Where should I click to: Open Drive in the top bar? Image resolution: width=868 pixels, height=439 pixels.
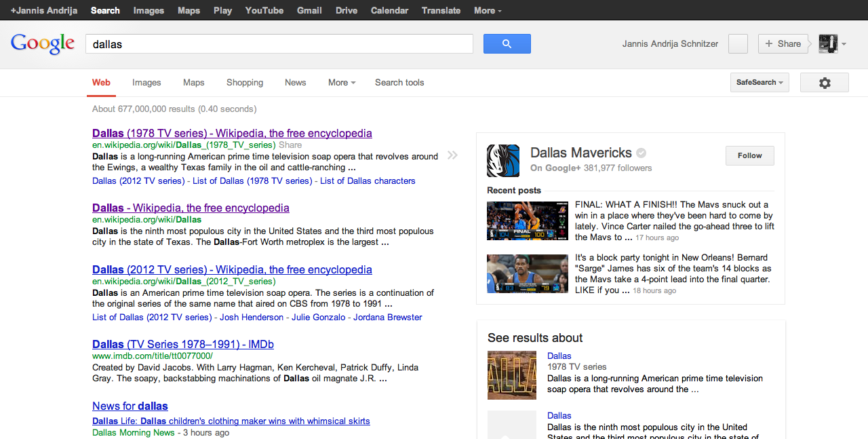pyautogui.click(x=347, y=10)
